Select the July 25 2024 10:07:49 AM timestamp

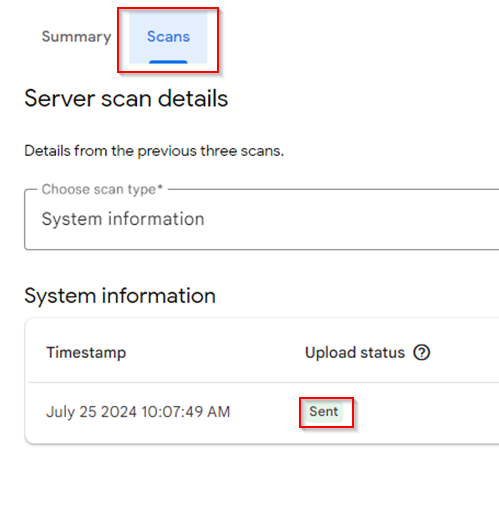138,412
